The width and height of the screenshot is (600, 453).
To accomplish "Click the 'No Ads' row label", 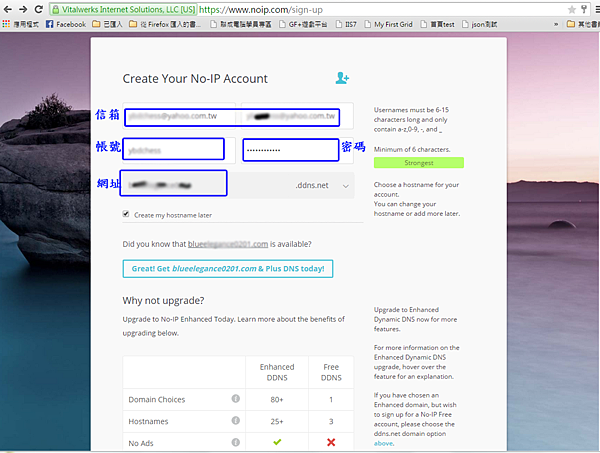I will point(141,443).
